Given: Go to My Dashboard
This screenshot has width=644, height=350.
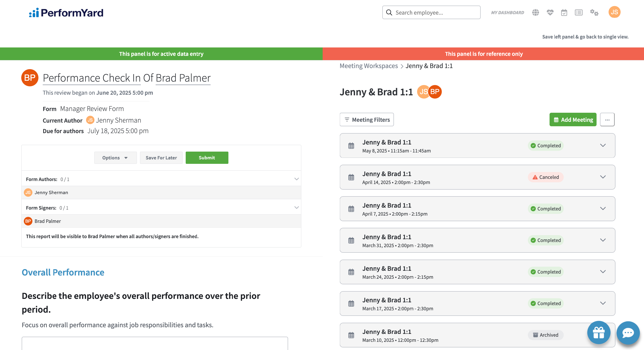Looking at the screenshot, I should pos(507,12).
